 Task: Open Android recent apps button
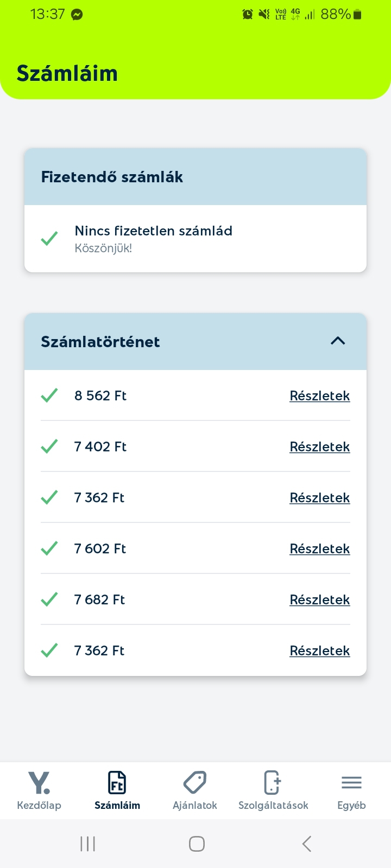click(x=87, y=844)
